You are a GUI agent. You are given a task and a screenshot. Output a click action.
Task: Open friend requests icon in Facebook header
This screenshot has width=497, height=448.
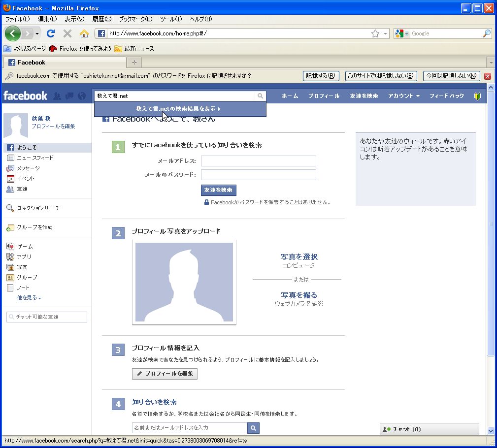(57, 96)
